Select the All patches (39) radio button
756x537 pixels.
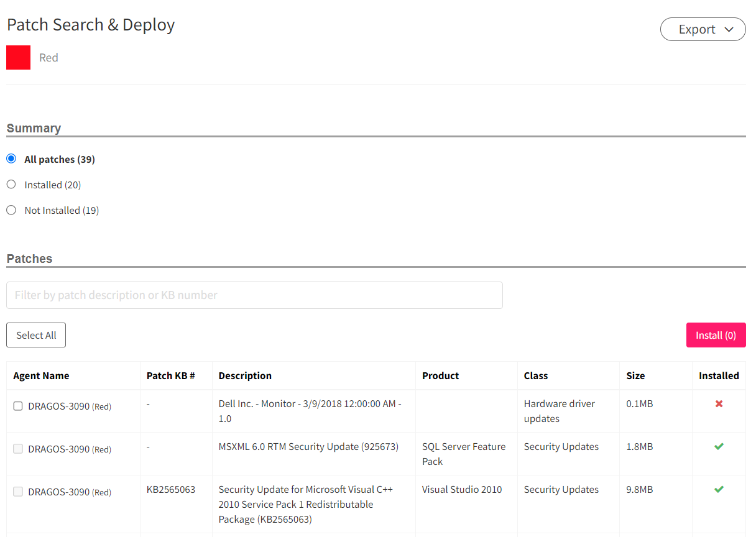tap(11, 159)
